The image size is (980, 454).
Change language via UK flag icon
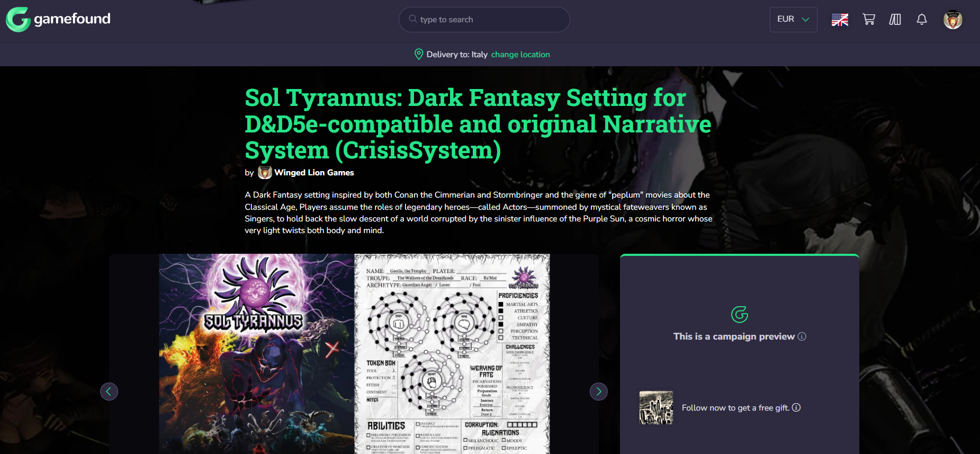[x=840, y=20]
